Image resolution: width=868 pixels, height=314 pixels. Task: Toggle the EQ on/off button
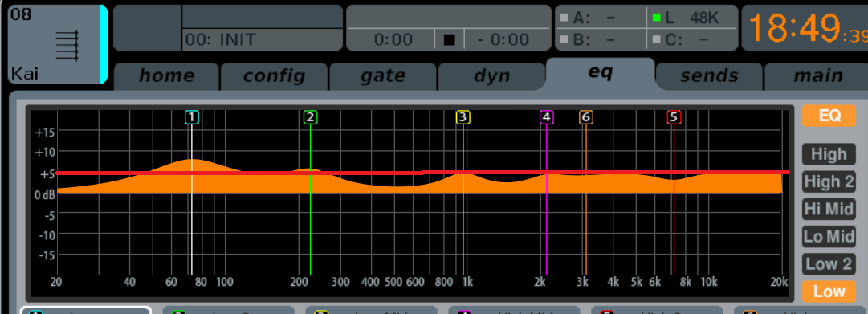(829, 116)
